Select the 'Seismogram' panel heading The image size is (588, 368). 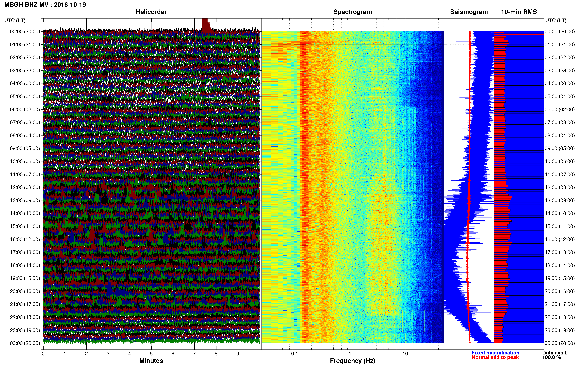pyautogui.click(x=469, y=12)
